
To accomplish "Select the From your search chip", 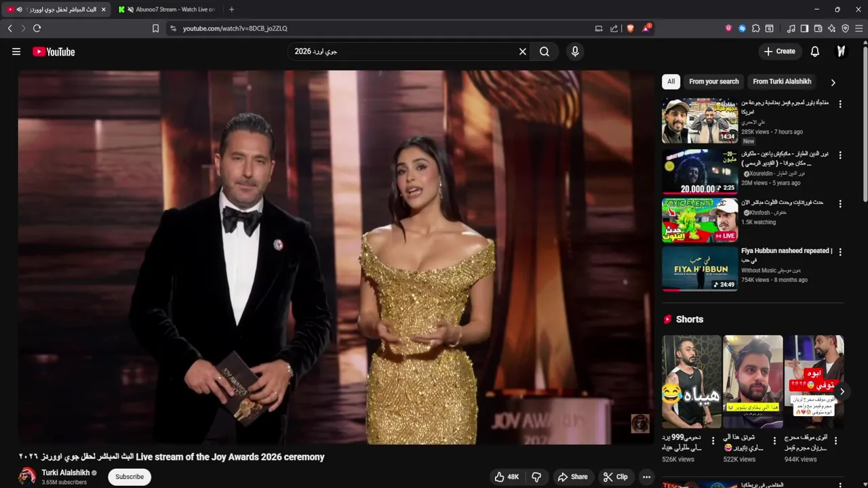I will coord(714,81).
